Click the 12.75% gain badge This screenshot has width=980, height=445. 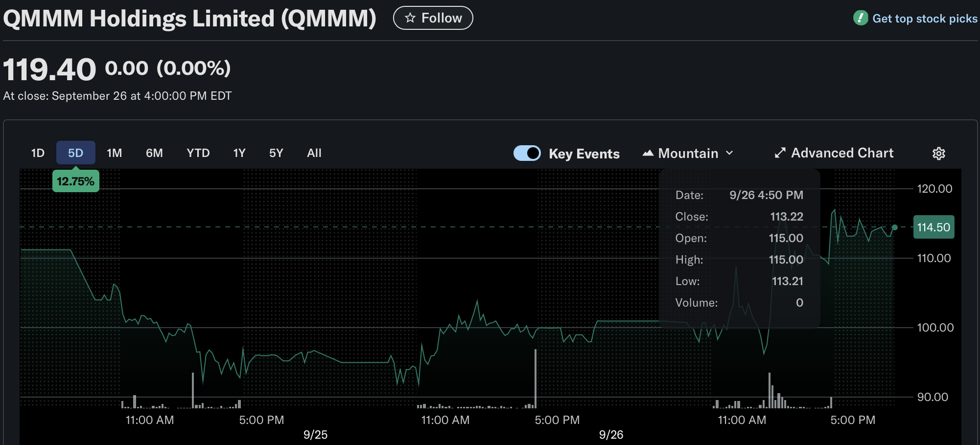[x=75, y=180]
